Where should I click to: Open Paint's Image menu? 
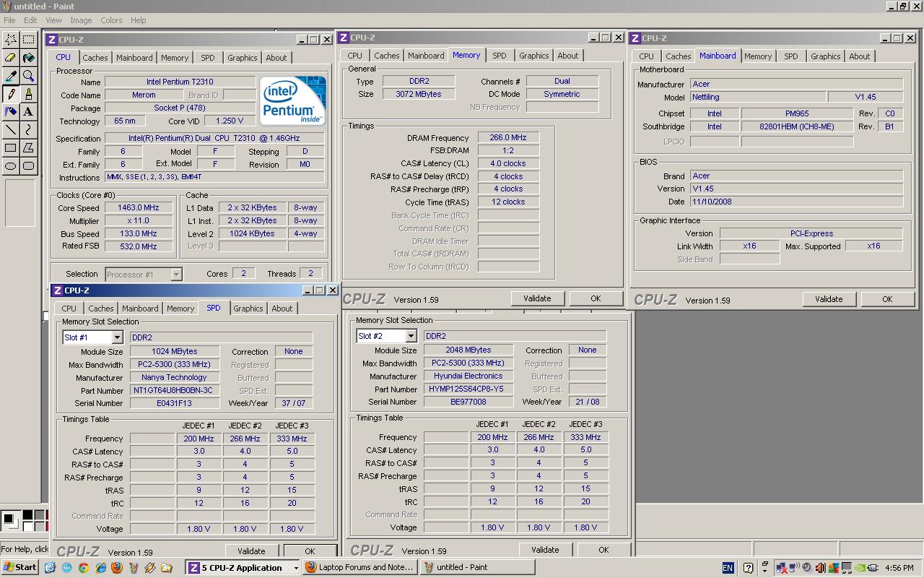tap(80, 20)
